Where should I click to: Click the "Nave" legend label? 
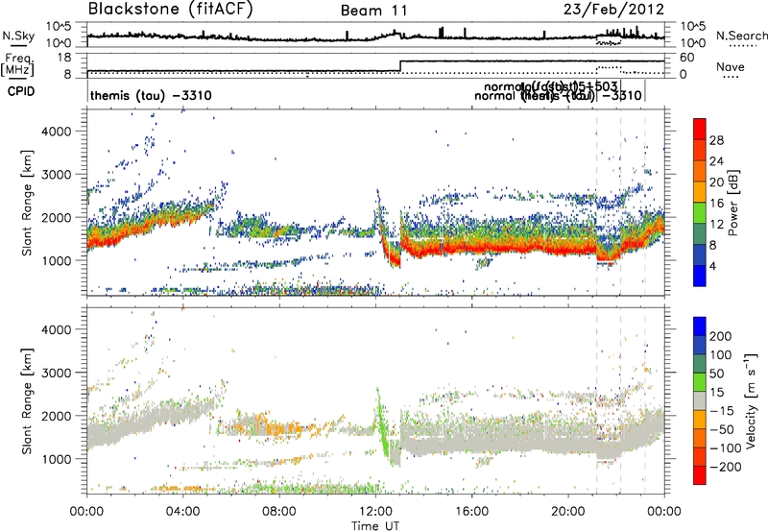tap(731, 66)
